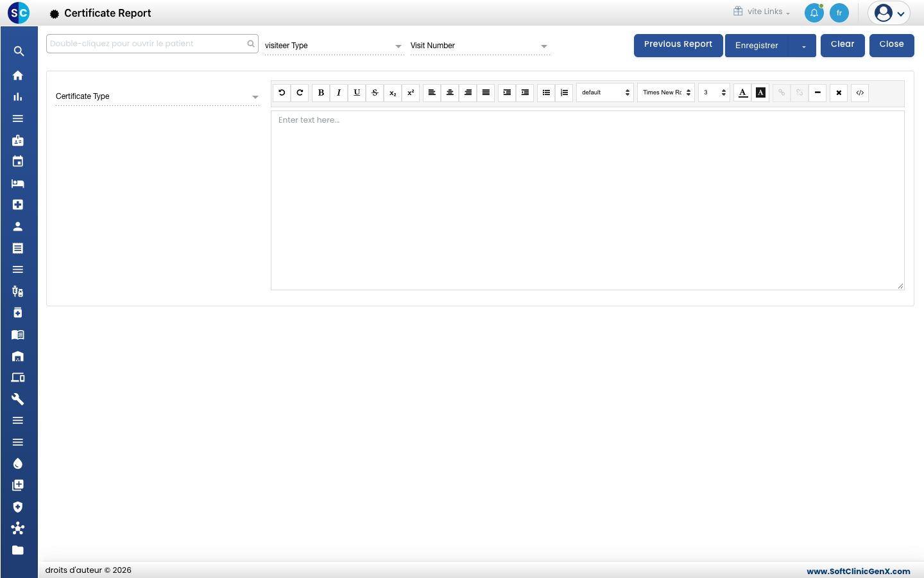924x578 pixels.
Task: Expand the Visit Number dropdown
Action: point(479,46)
